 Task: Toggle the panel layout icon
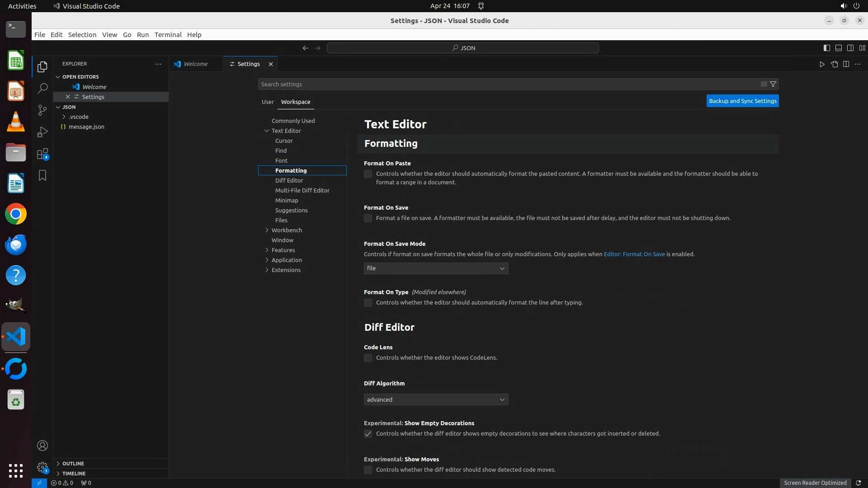(838, 48)
